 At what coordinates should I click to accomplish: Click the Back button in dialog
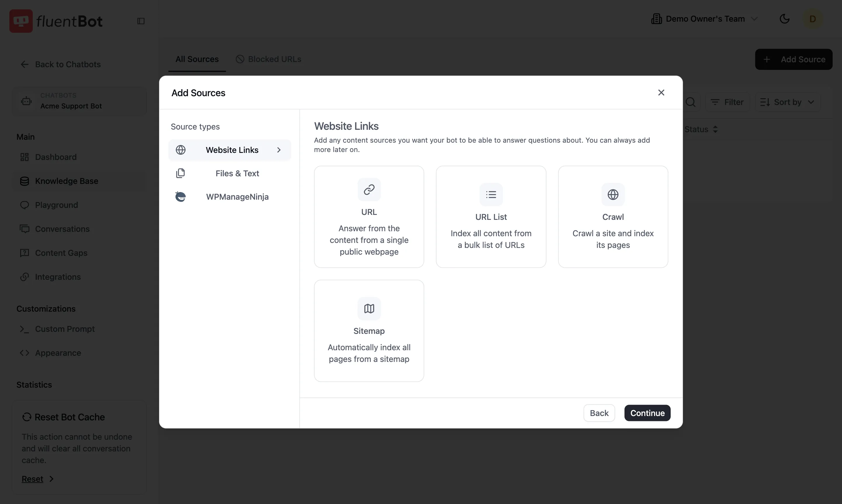[x=599, y=413]
